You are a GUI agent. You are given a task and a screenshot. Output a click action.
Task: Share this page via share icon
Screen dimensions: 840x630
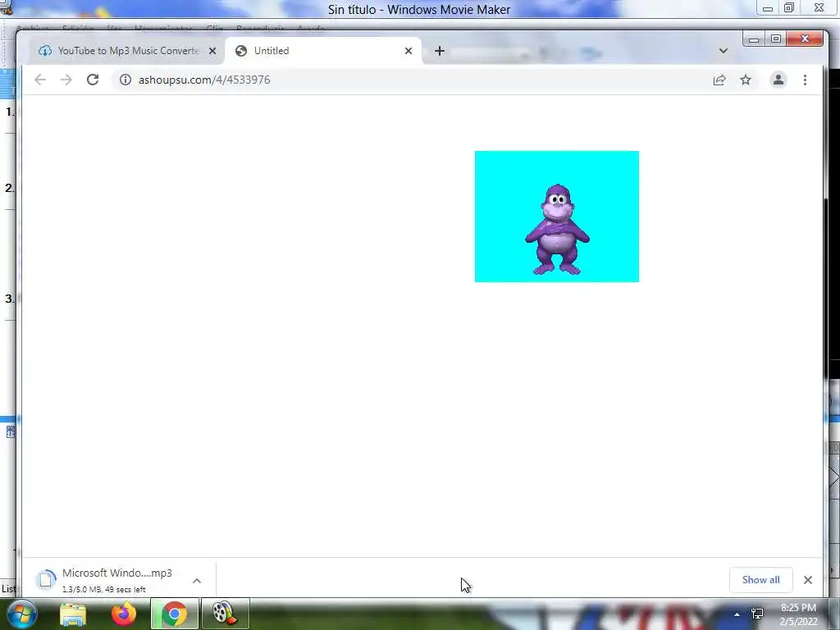coord(719,80)
